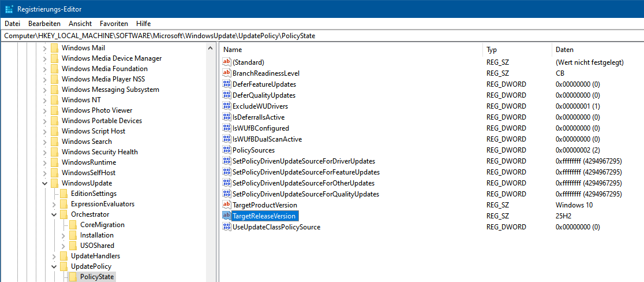Open the Datei menu
The image size is (644, 282).
(x=12, y=24)
